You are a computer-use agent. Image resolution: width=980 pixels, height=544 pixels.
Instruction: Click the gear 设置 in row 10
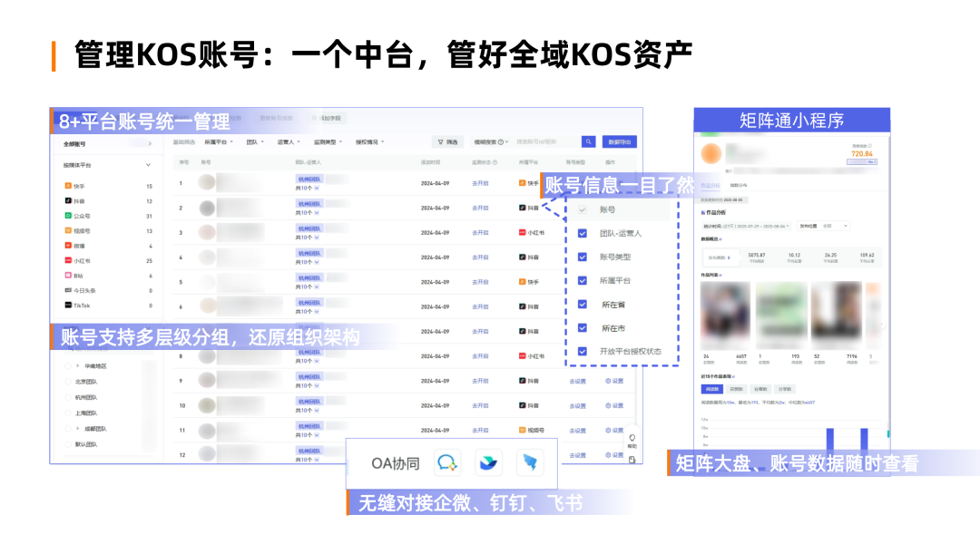point(614,405)
